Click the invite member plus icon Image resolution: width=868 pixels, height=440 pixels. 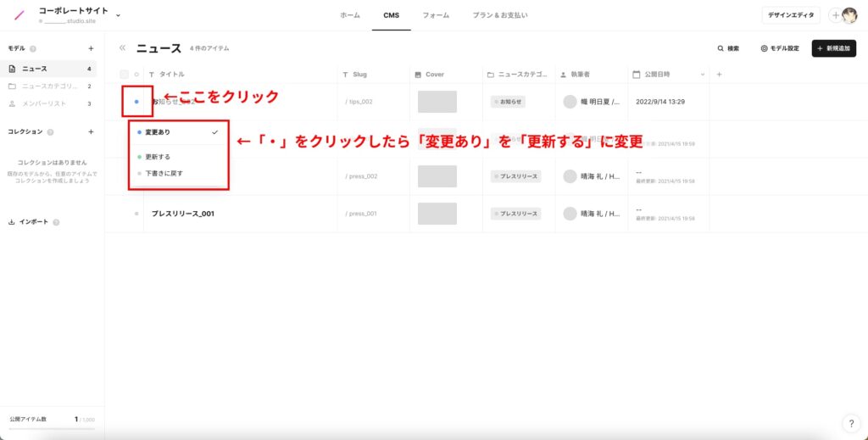point(835,15)
